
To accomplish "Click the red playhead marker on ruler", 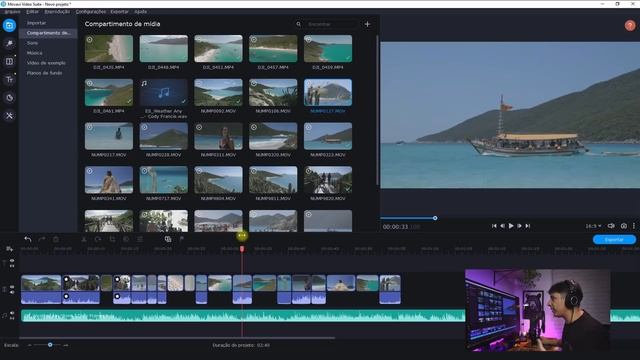I will coord(242,249).
